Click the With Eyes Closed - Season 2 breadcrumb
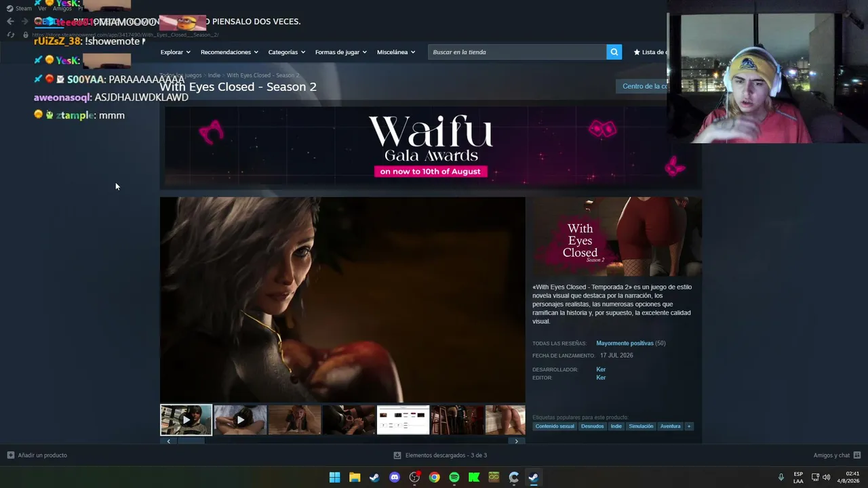 tap(263, 75)
